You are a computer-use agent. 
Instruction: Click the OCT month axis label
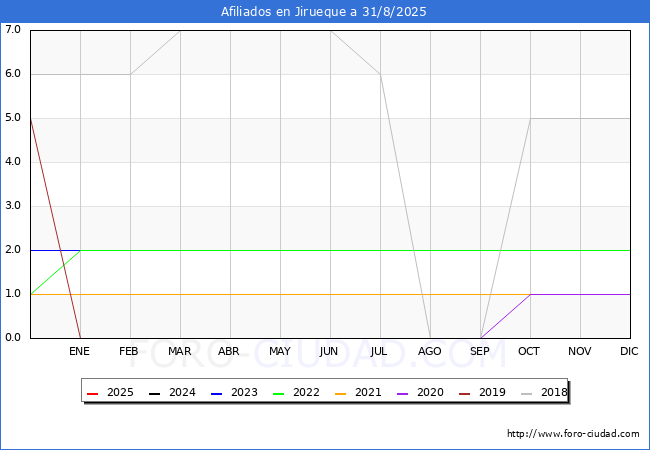click(530, 352)
